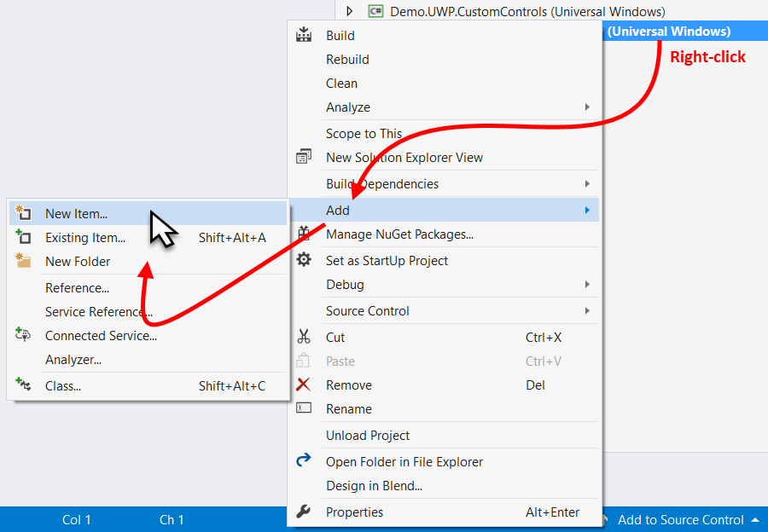
Task: Click the Ch 1 status bar indicator
Action: 172,520
